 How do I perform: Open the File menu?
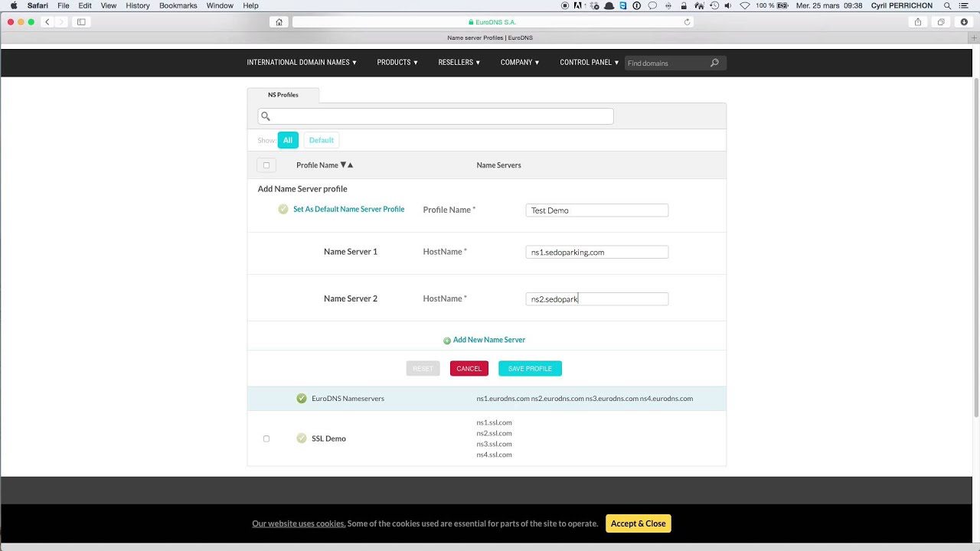coord(64,5)
